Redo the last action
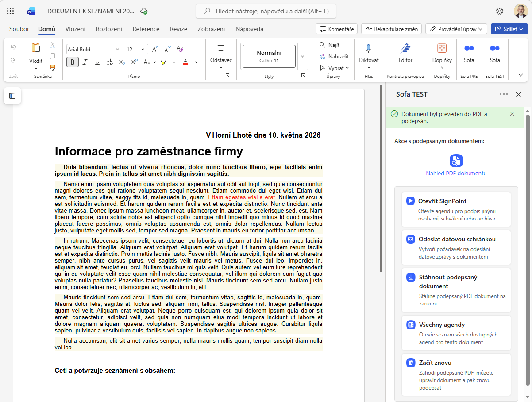Viewport: 532px width, 402px height. point(13,60)
